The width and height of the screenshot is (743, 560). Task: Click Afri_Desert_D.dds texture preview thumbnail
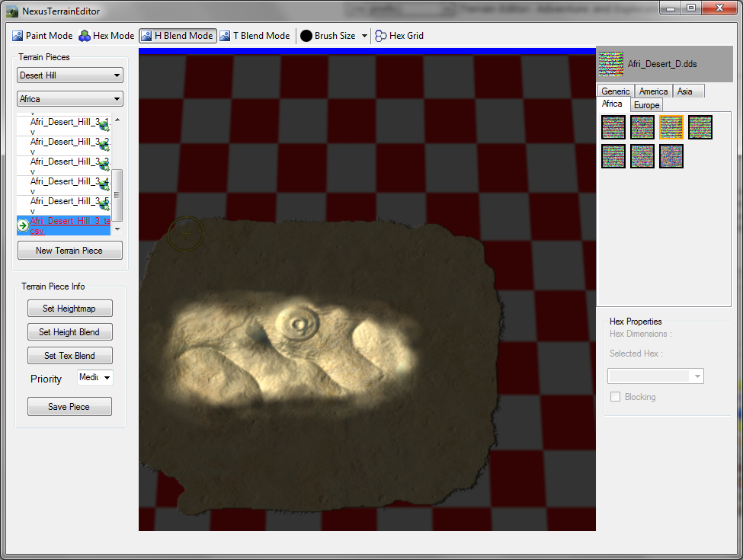point(611,64)
